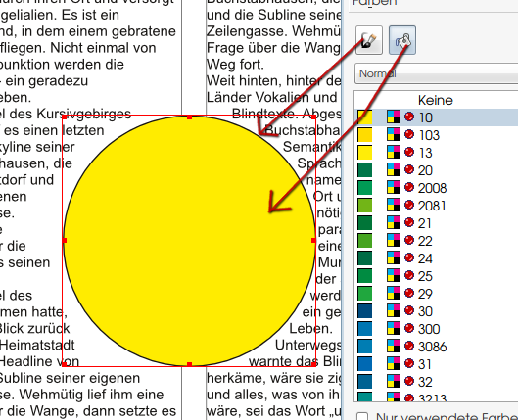
Task: Select color 22 entry
Action: coord(436,241)
